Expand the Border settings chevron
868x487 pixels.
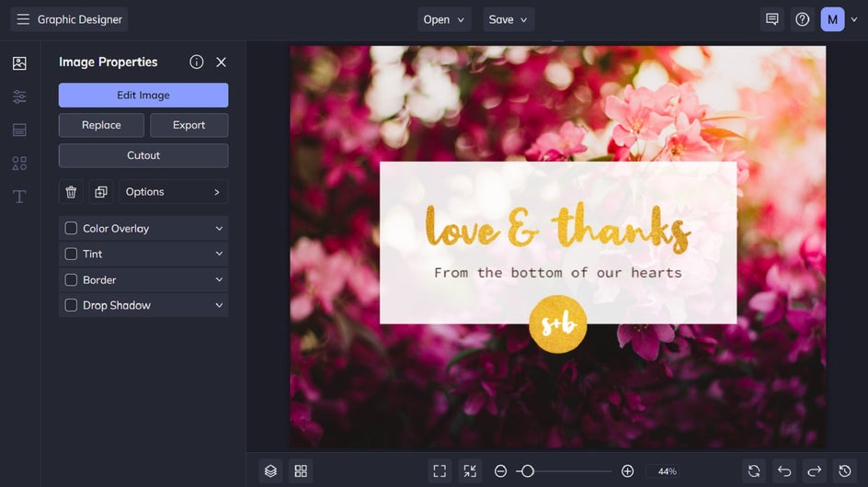[x=219, y=280]
